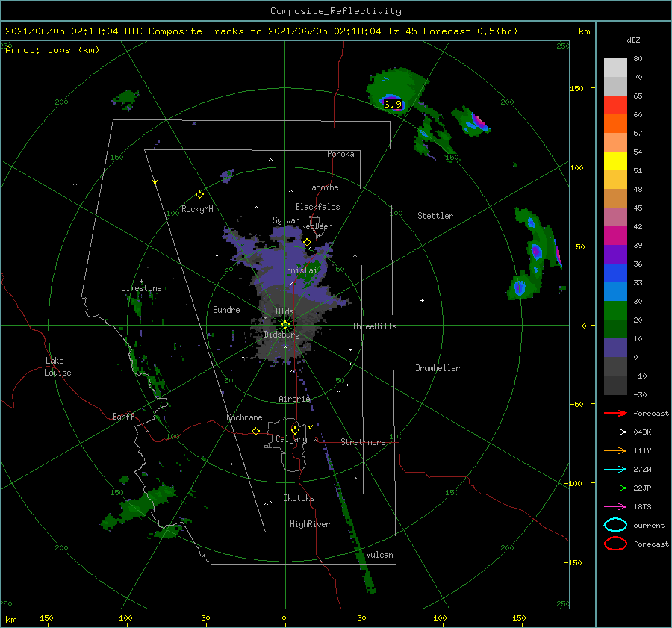Click the Drumheller town label
The width and height of the screenshot is (672, 628).
pyautogui.click(x=438, y=368)
